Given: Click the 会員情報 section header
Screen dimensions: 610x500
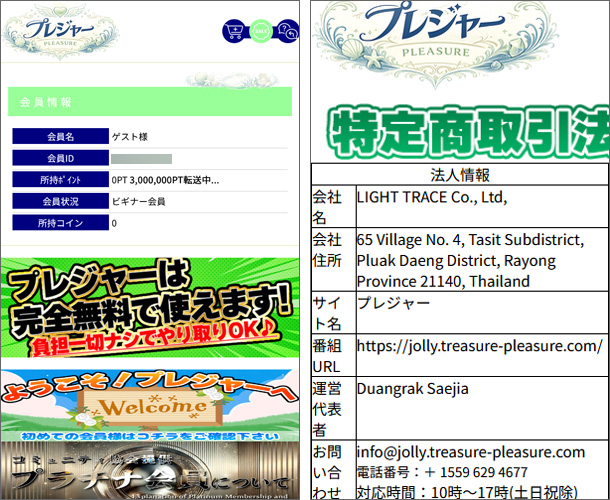Looking at the screenshot, I should tap(150, 102).
